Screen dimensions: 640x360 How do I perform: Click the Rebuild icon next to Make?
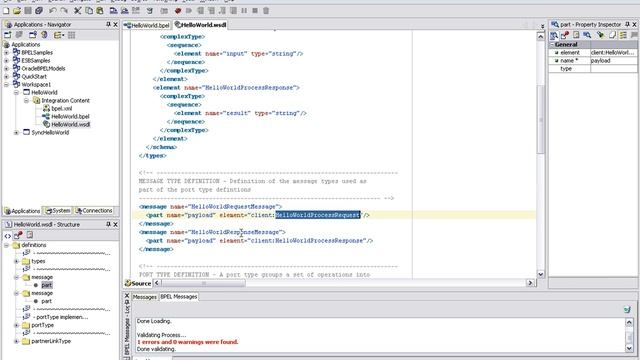pos(125,11)
